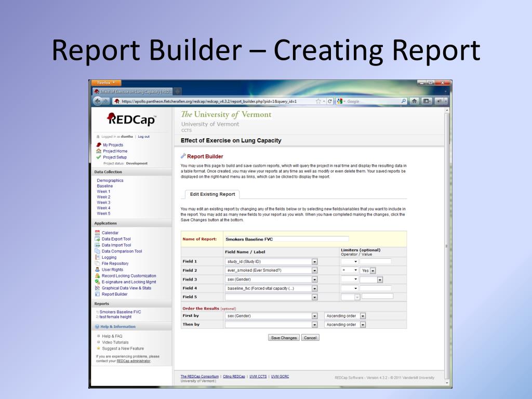The height and width of the screenshot is (399, 532).
Task: Click the E-signature and Locking Mgmt icon
Action: 97,282
